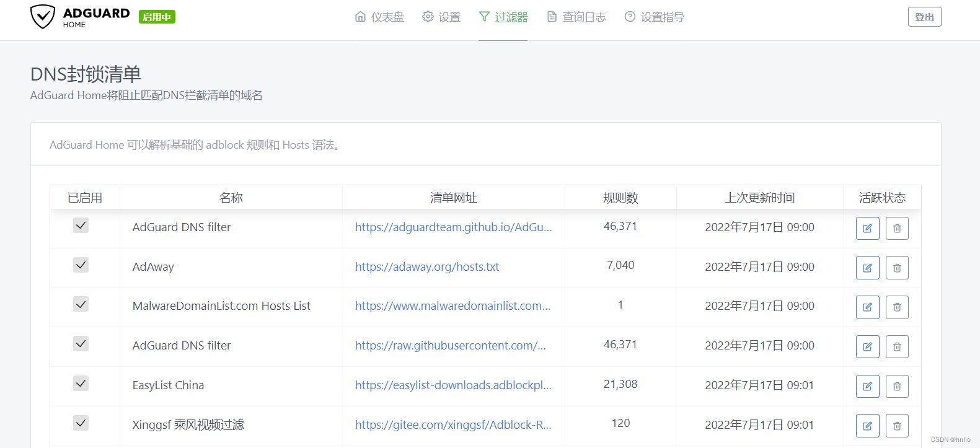The image size is (980, 448).
Task: Open the easylist-downloads.adblockpl... link
Action: (453, 385)
